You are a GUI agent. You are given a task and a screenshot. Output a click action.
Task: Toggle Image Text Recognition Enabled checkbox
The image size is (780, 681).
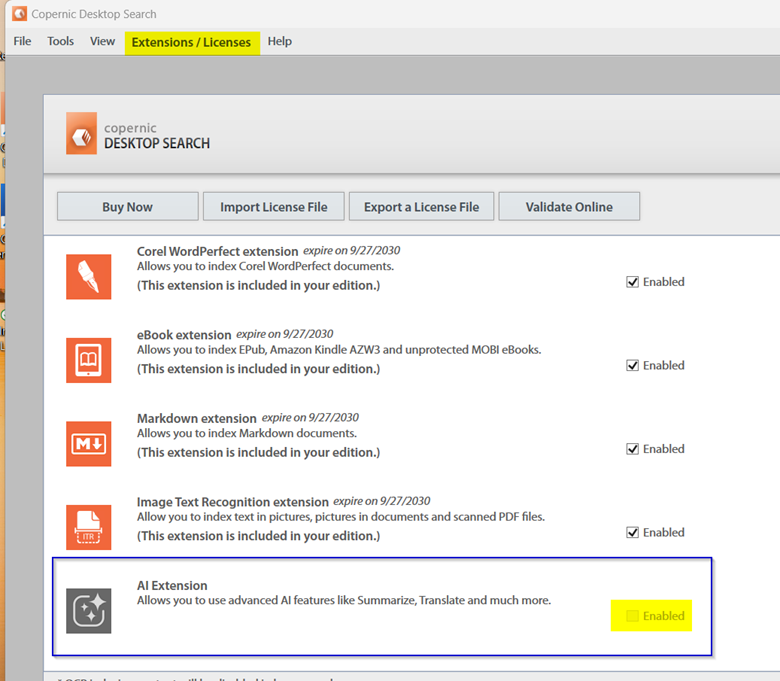tap(632, 533)
